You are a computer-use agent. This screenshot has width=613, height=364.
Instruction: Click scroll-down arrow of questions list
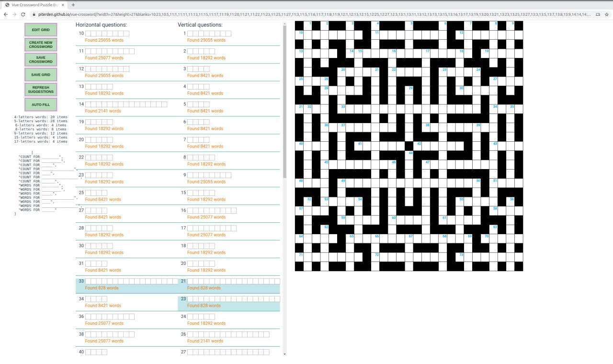[x=285, y=354]
